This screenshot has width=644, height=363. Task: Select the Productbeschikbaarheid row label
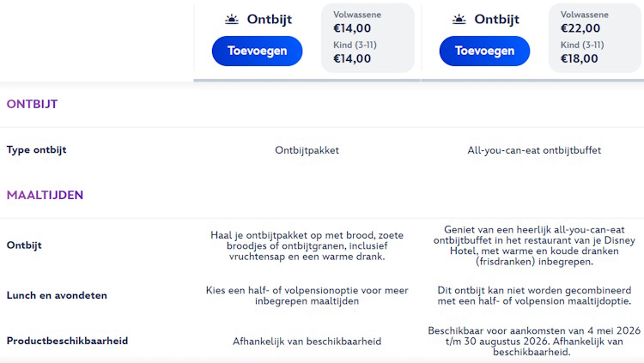coord(67,341)
